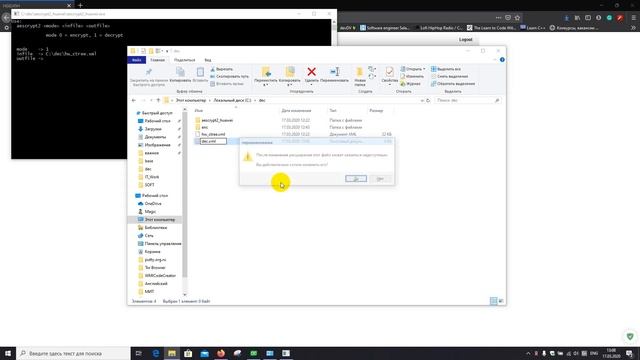Open the Firefox hamburger menu
Viewport: 640px width, 360px height.
click(633, 18)
